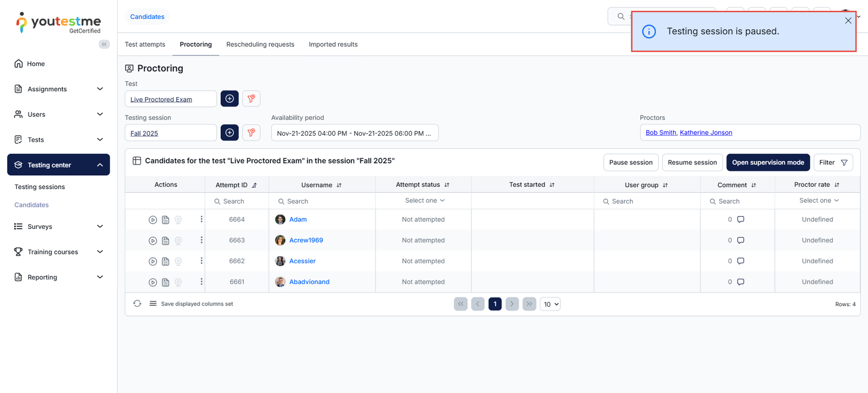Clear the Testing session filter icon
Viewport: 868px width, 393px height.
click(251, 132)
